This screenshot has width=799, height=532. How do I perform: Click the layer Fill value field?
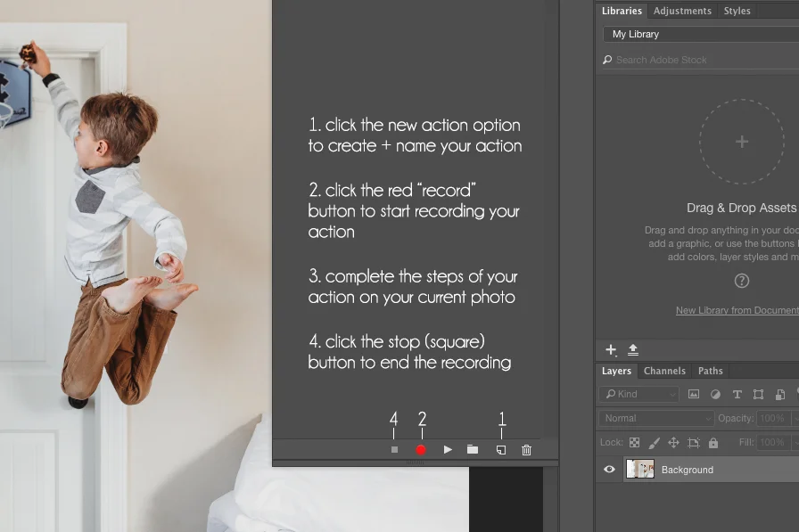(x=773, y=442)
